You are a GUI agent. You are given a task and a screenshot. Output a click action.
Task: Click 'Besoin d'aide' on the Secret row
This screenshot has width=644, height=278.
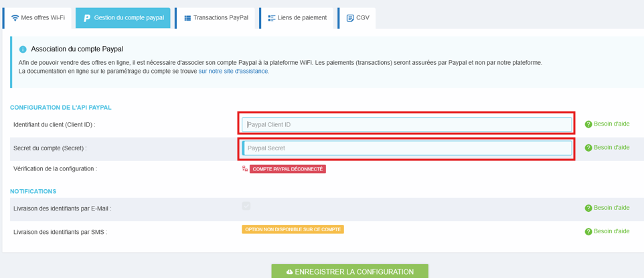tap(611, 147)
